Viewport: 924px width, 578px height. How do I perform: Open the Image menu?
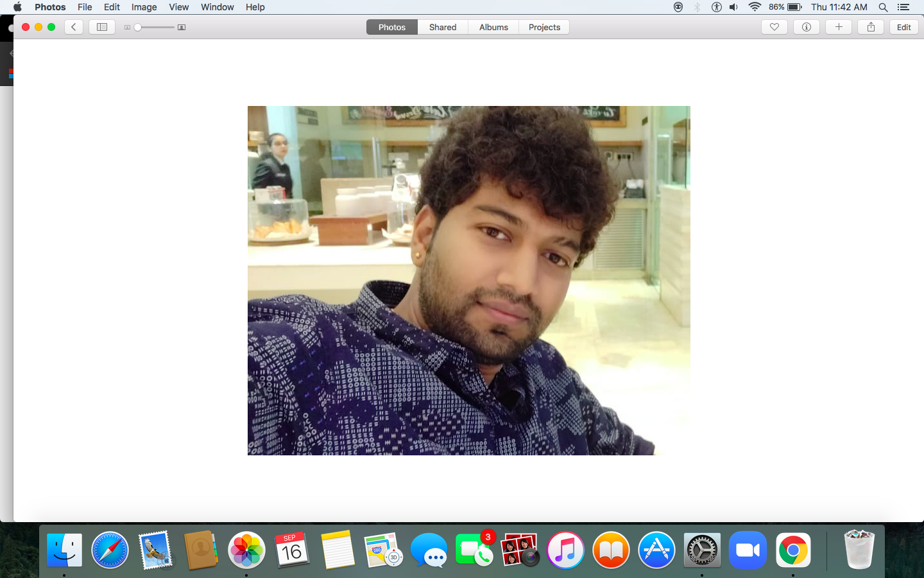coord(144,7)
